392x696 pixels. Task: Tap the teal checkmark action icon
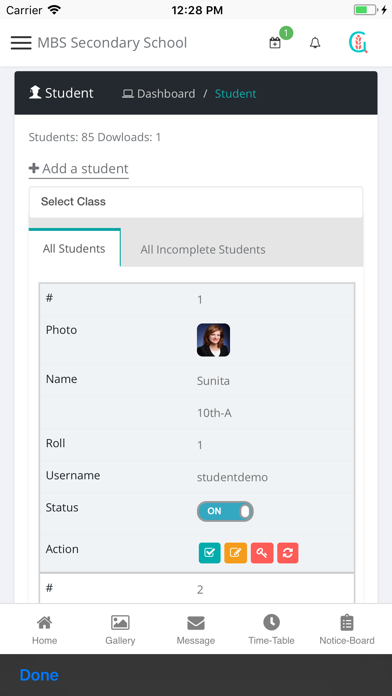210,553
